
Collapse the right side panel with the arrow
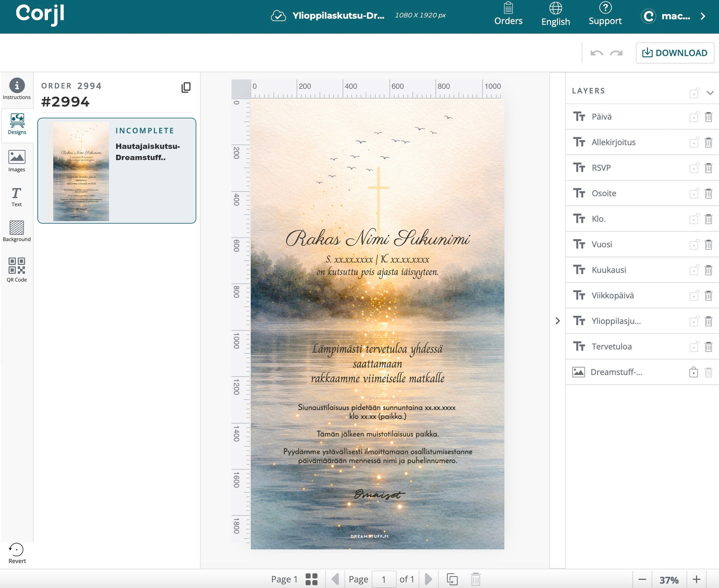pos(558,321)
